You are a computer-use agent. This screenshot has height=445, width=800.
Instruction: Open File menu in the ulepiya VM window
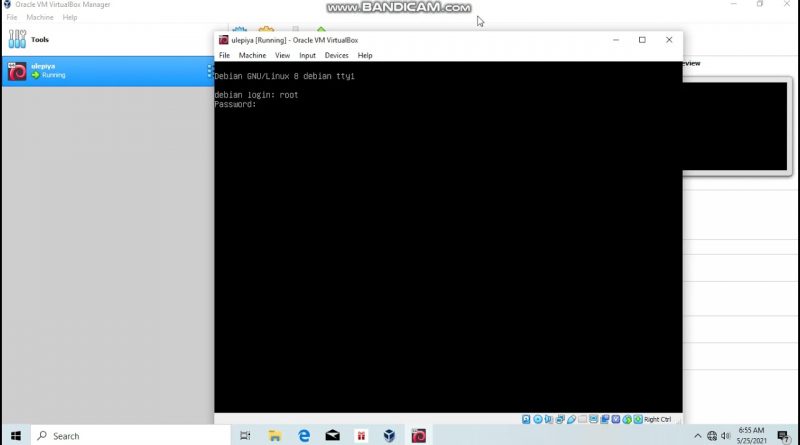(x=224, y=55)
